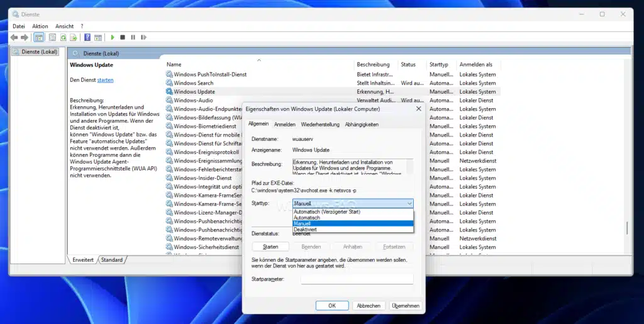This screenshot has height=324, width=644.
Task: Toggle the show/hide console tree icon
Action: click(x=39, y=37)
